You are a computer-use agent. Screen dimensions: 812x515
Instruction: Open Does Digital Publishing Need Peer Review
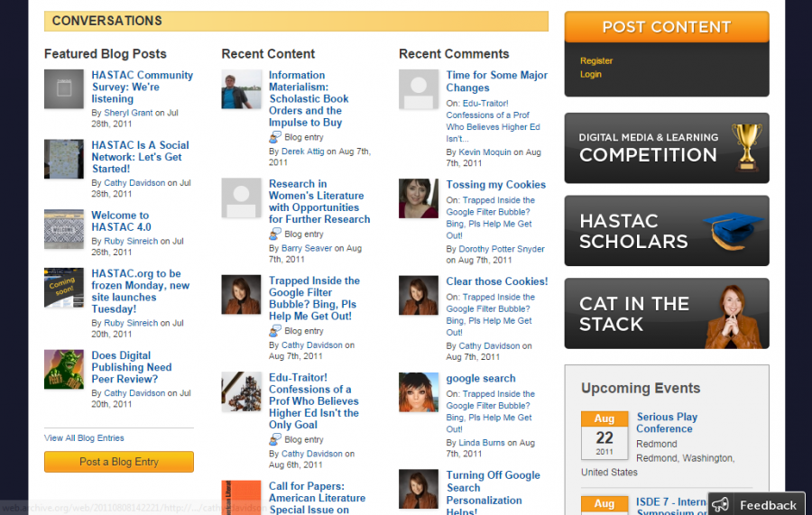coord(132,367)
